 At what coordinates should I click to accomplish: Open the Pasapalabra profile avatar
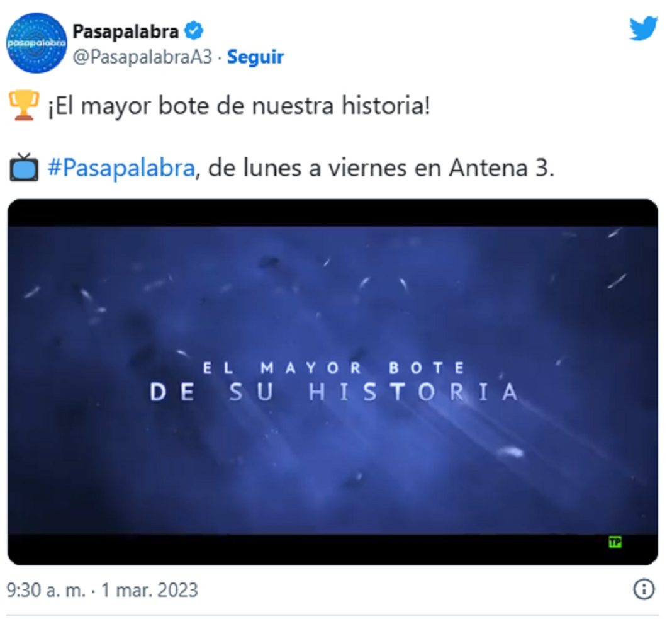point(36,43)
